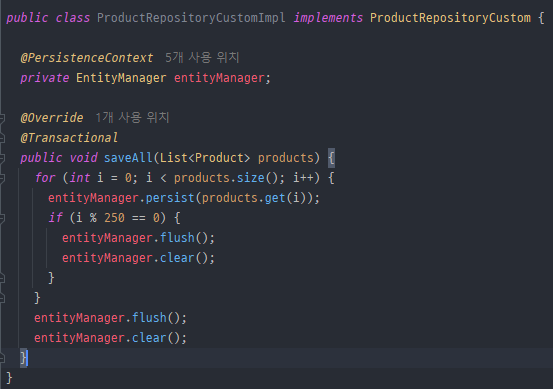553x389 pixels.
Task: Click the highlighted closing brace of saveAll
Action: click(23, 358)
